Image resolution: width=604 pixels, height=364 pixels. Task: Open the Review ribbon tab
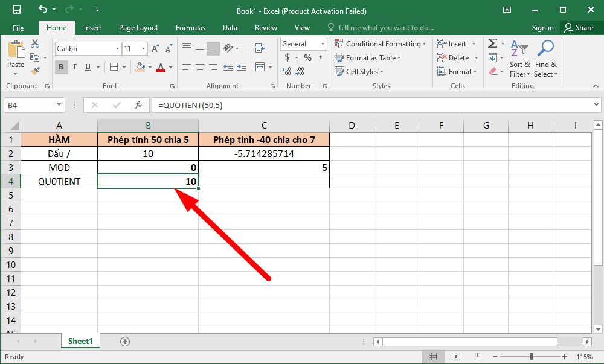[x=266, y=27]
